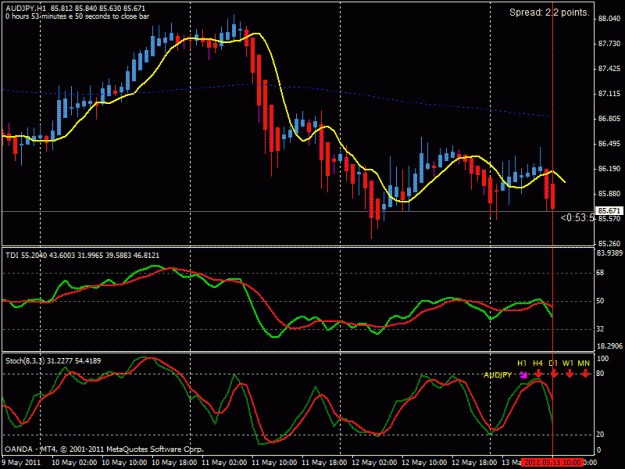The height and width of the screenshot is (469, 625).
Task: Click the 85.260 price axis label
Action: [x=609, y=243]
